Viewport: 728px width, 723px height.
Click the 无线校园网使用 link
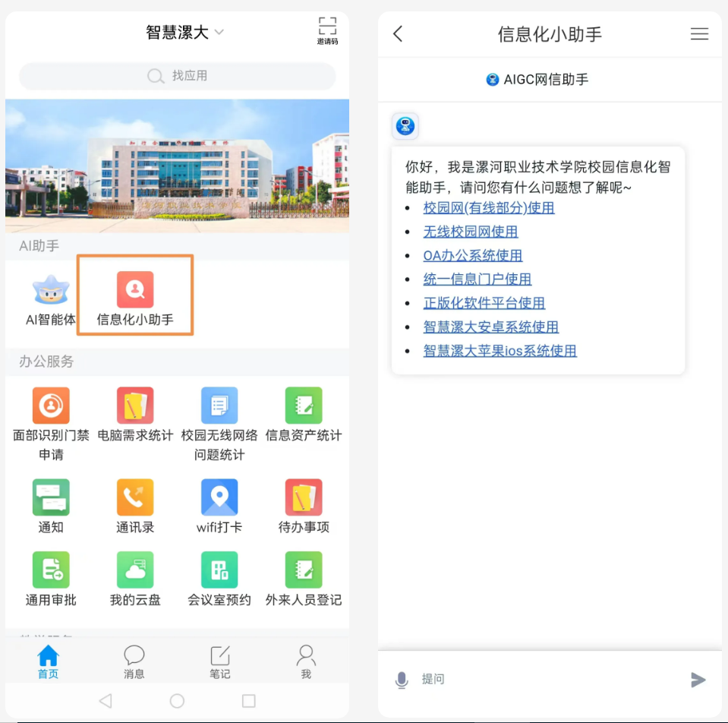click(471, 232)
